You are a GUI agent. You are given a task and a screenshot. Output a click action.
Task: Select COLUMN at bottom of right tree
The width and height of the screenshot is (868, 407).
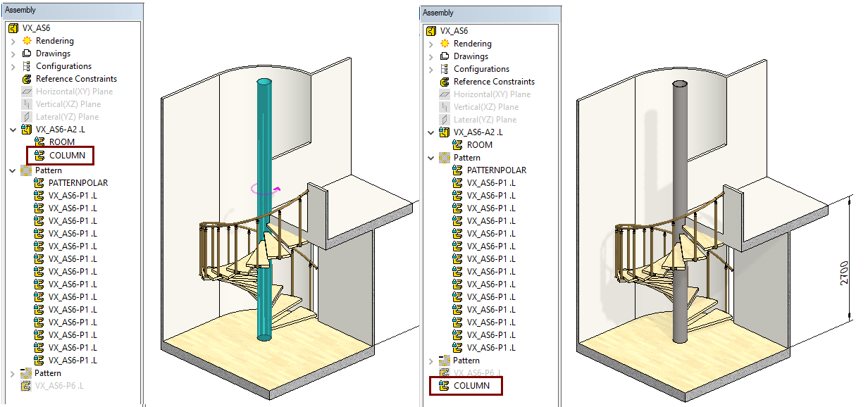pos(471,386)
